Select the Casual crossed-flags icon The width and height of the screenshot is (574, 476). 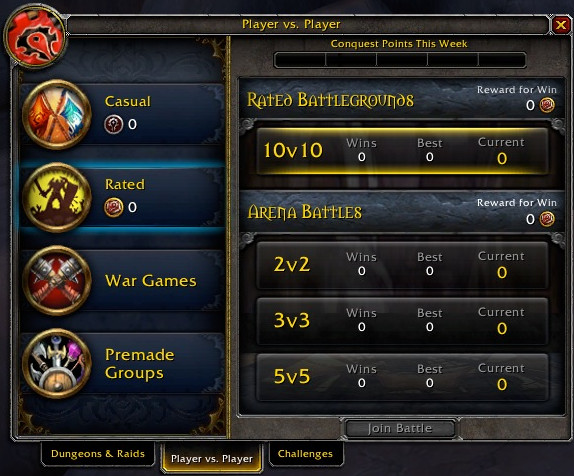point(57,115)
